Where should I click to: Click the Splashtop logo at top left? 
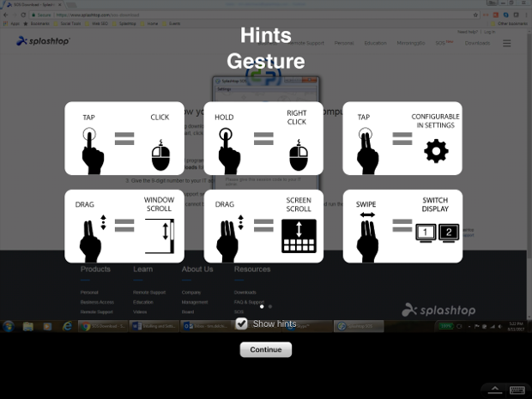[x=43, y=40]
